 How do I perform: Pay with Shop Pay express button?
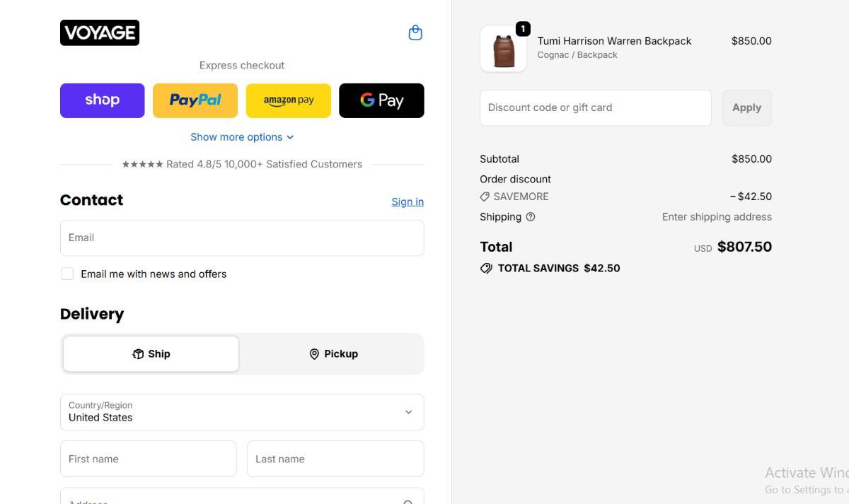(x=102, y=100)
